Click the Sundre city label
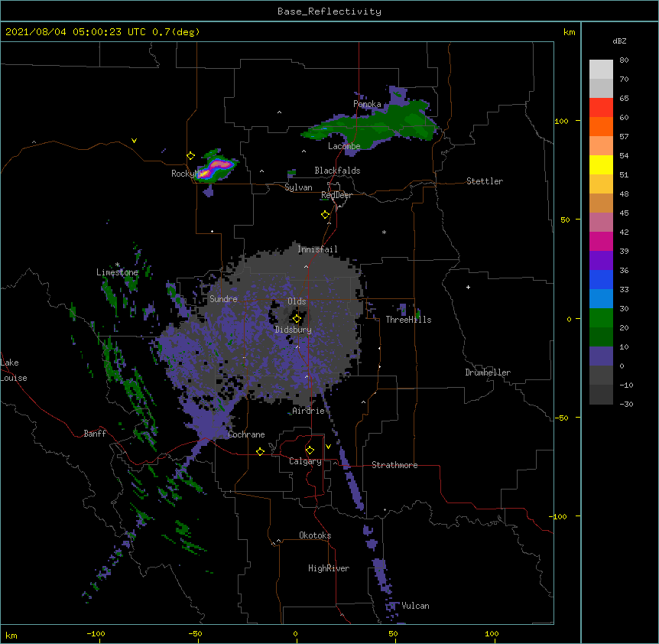Viewport: 659px width, 644px height. 223,299
